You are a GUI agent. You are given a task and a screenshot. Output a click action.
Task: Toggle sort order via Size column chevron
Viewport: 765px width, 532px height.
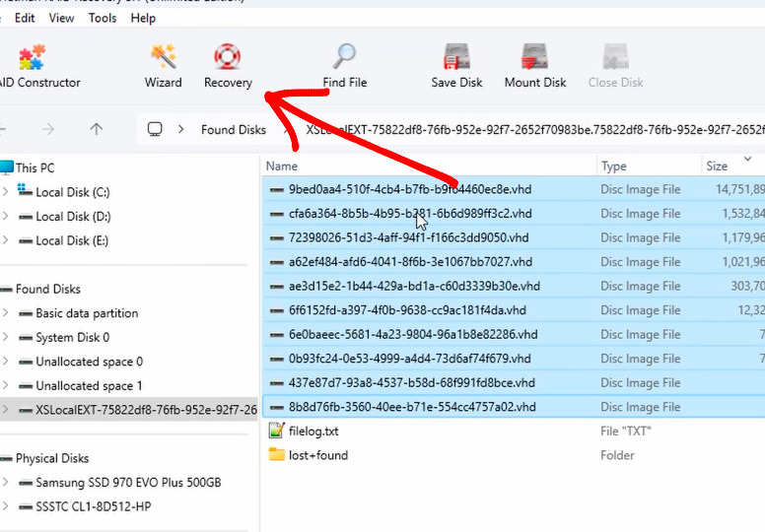tap(747, 159)
